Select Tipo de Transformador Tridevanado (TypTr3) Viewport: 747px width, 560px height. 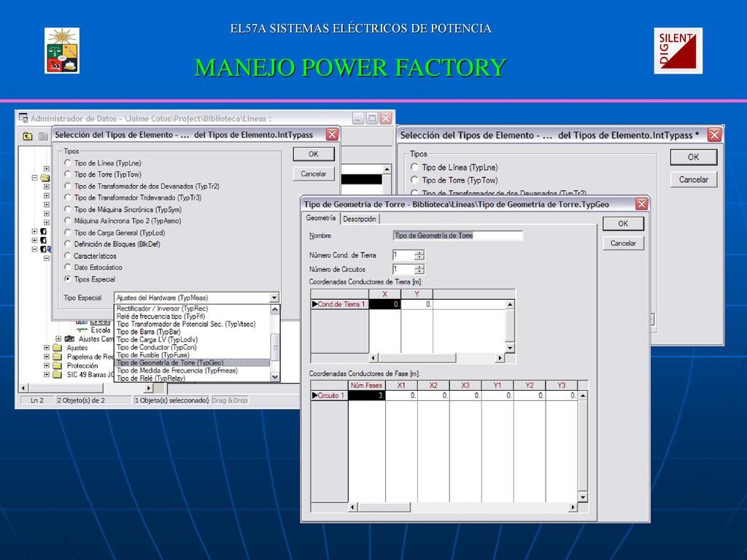pos(68,198)
